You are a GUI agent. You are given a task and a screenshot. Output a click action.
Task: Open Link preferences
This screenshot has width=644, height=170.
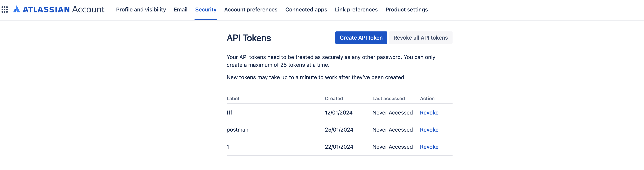(x=356, y=10)
